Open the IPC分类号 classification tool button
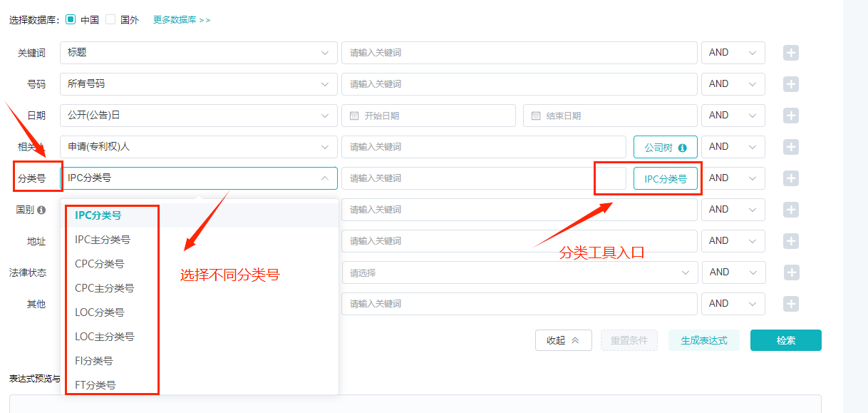Viewport: 868px width, 413px height. point(666,179)
